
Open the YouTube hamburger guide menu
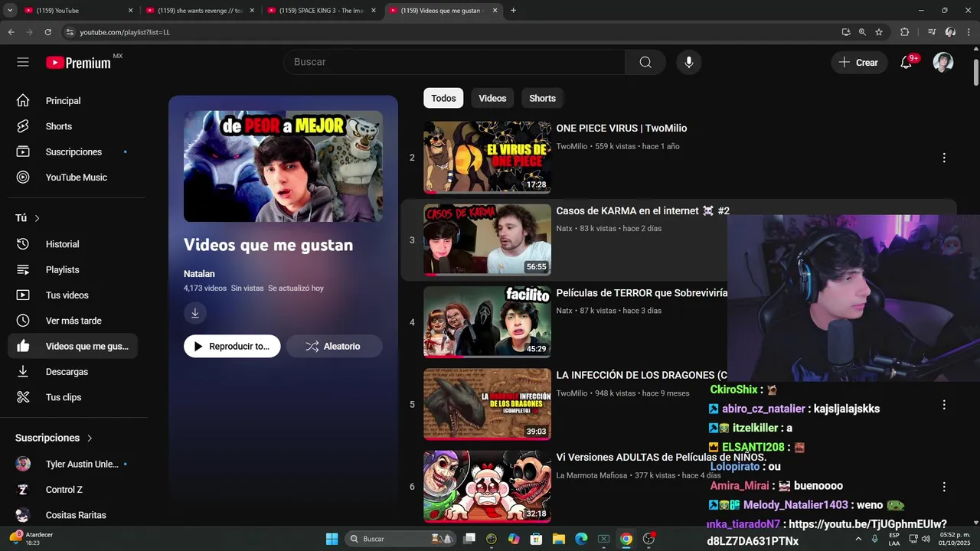point(23,62)
